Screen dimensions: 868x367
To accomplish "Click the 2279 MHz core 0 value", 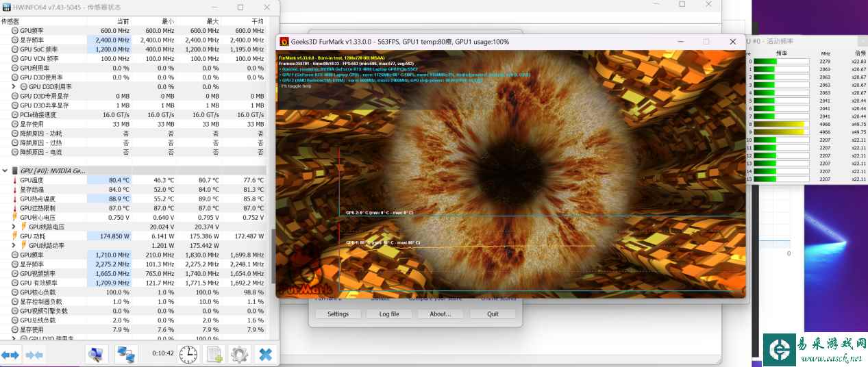I will (x=825, y=61).
